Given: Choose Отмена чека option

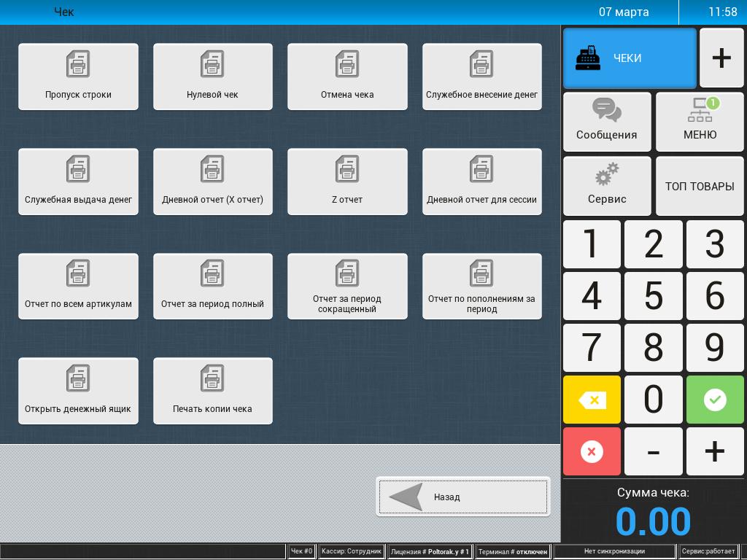Looking at the screenshot, I should click(347, 77).
